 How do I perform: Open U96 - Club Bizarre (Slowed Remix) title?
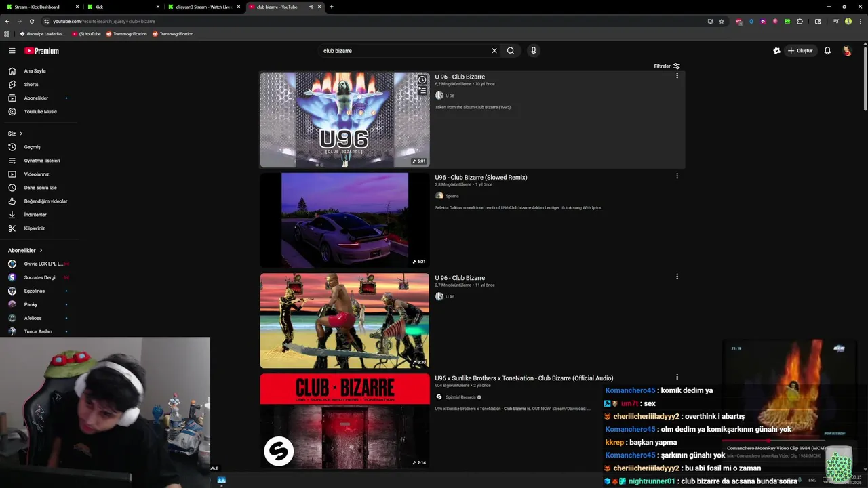coord(481,178)
